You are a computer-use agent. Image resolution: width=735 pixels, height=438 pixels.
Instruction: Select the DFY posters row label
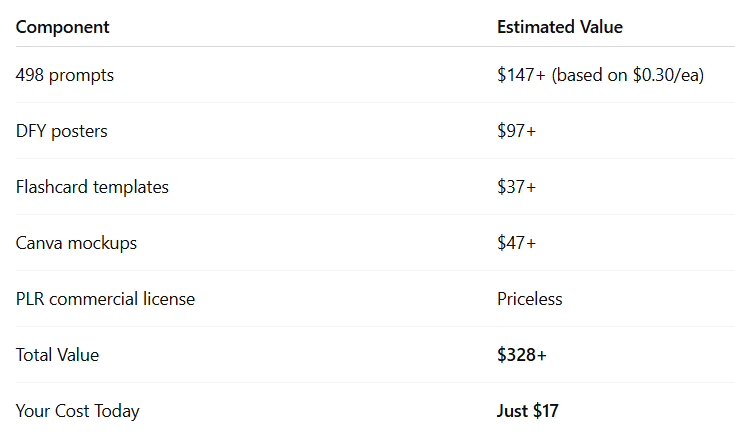point(61,131)
